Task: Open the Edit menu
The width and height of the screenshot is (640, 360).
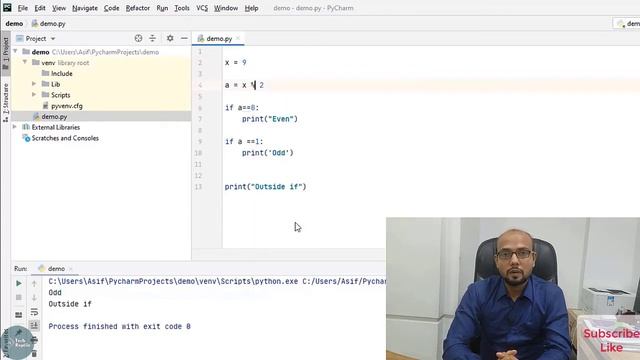Action: [40, 8]
